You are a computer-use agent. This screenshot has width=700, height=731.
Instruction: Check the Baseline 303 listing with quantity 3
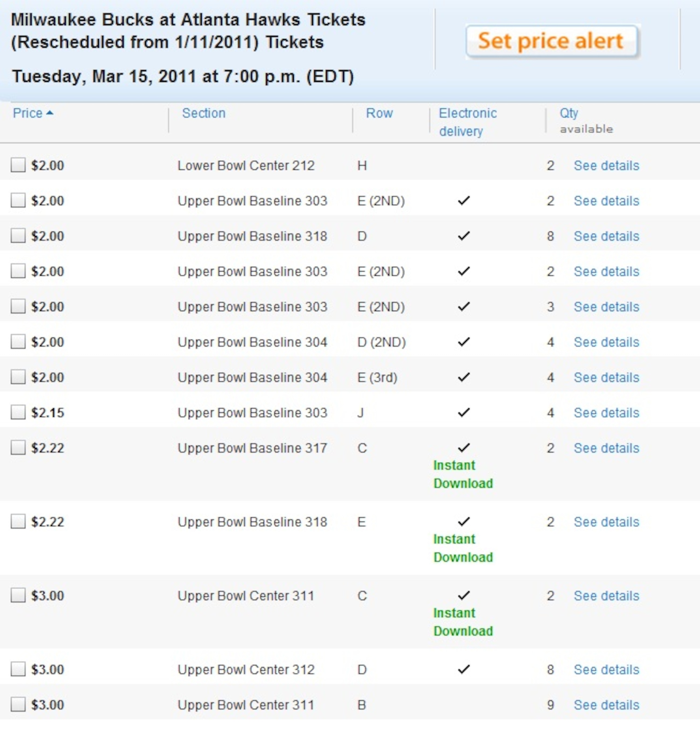18,306
